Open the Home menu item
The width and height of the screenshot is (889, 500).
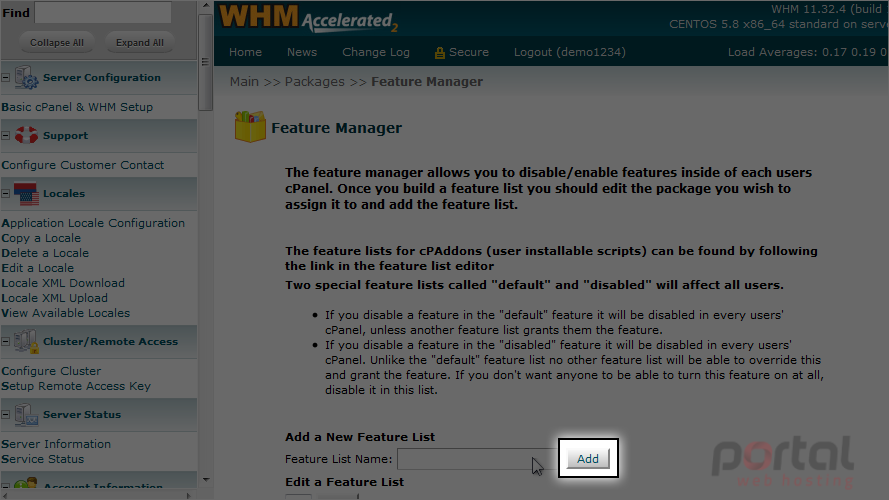pos(245,52)
